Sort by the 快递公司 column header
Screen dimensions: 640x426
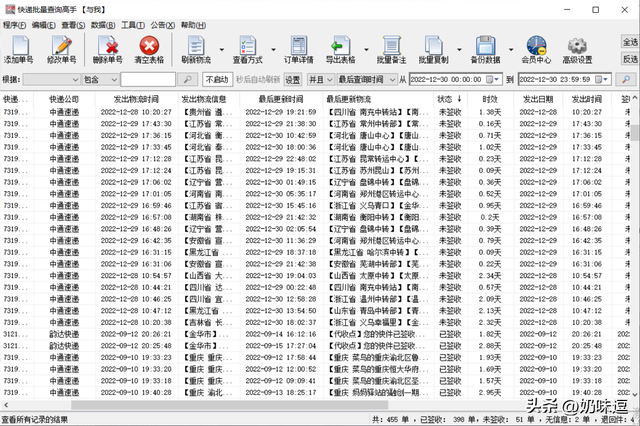point(64,99)
